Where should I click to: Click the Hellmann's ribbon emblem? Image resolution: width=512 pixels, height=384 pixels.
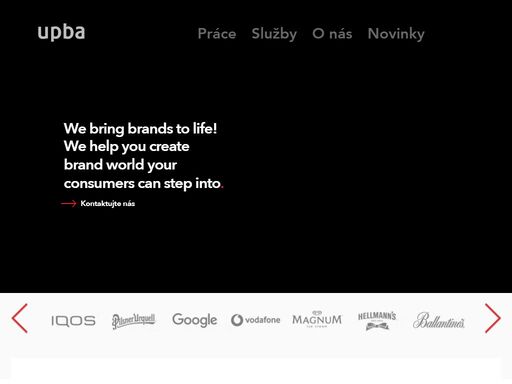tap(377, 326)
